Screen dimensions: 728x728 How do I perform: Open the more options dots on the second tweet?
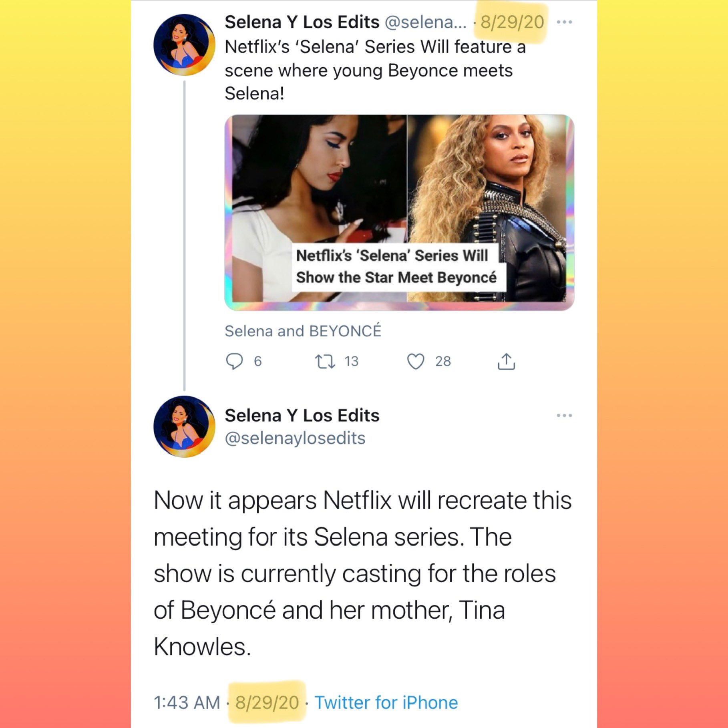pos(564,415)
